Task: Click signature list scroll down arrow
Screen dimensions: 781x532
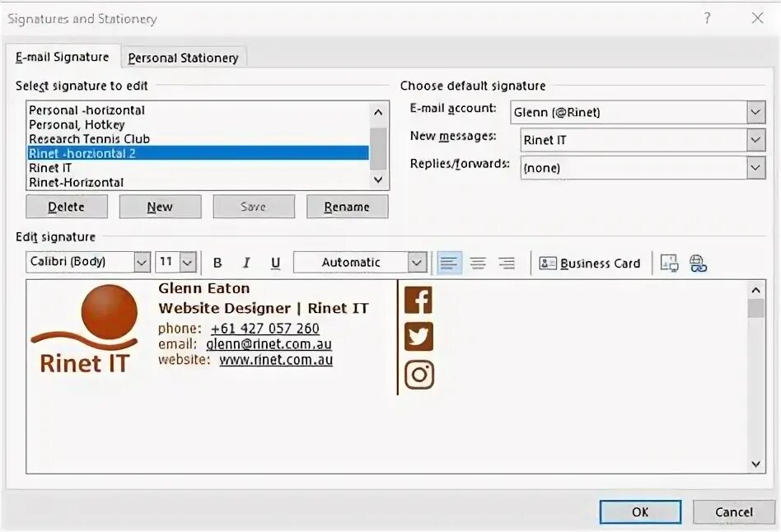Action: pyautogui.click(x=378, y=180)
